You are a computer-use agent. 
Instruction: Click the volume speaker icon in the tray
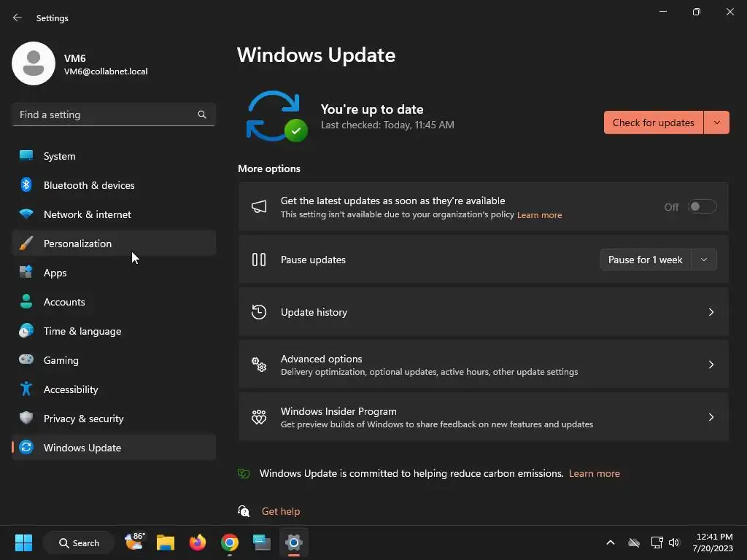click(x=674, y=542)
